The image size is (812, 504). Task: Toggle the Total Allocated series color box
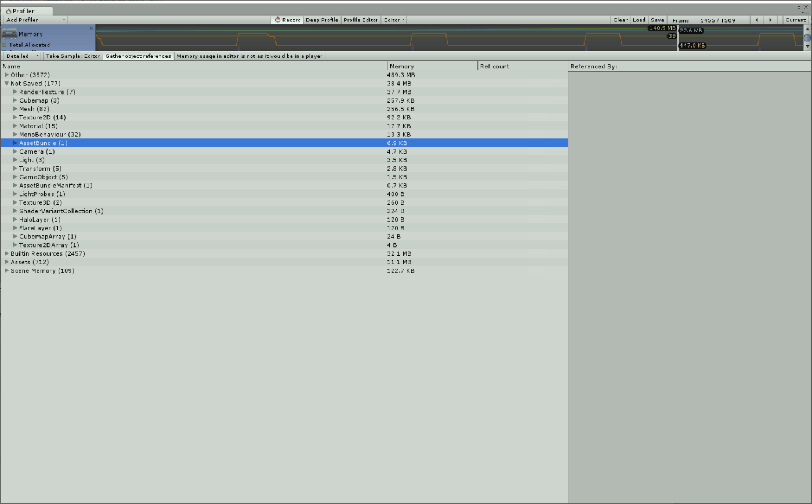click(x=5, y=45)
